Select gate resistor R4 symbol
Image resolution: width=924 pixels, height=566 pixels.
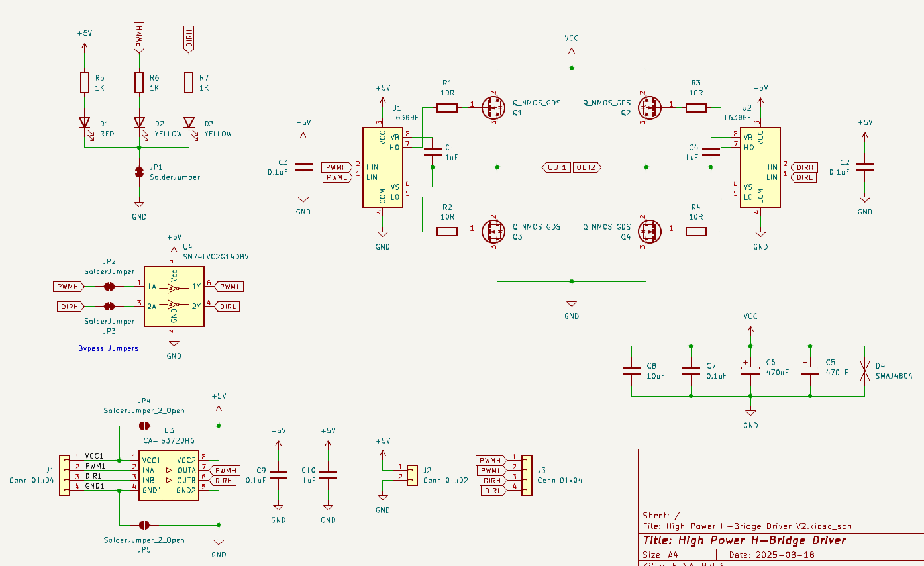point(696,231)
